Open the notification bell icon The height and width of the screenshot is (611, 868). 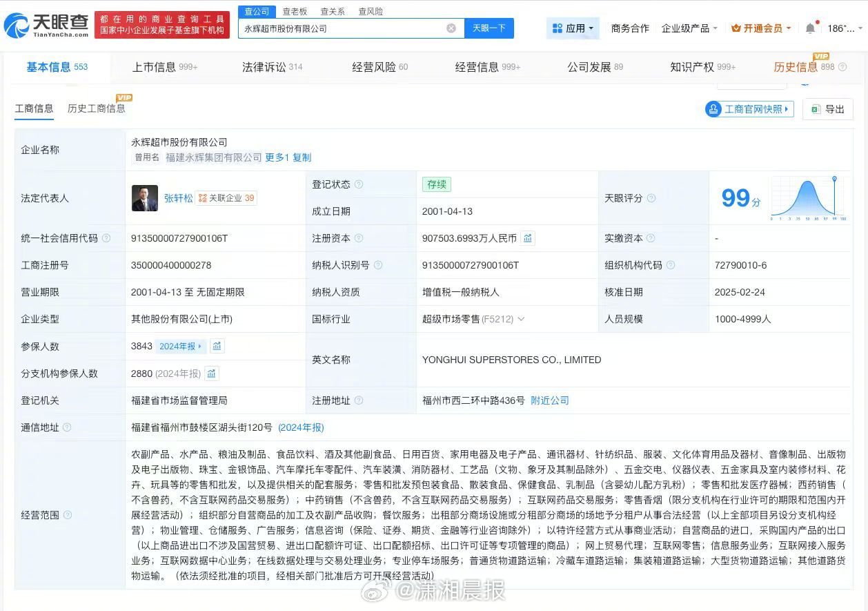click(x=810, y=28)
